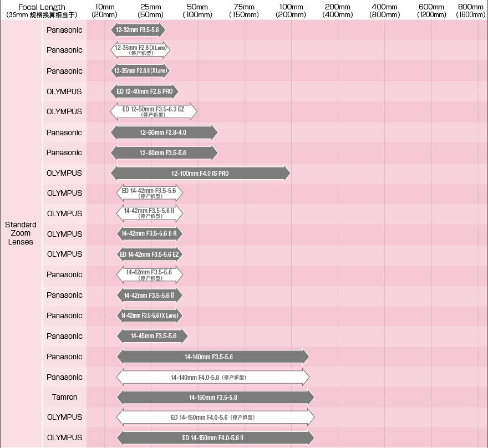Screen dimensions: 488x448
Task: Select the ED 14-42mm F3.5-5.6 EZ bar
Action: 150,254
